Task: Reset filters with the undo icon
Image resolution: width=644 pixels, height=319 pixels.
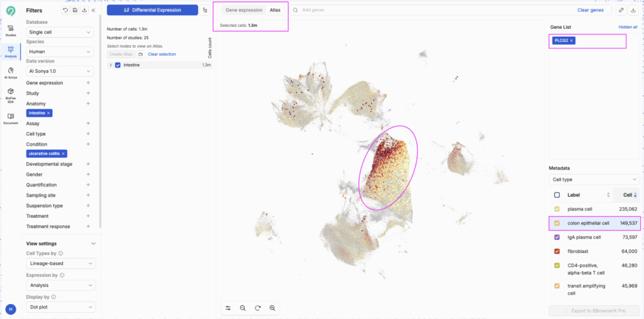Action: tap(66, 11)
